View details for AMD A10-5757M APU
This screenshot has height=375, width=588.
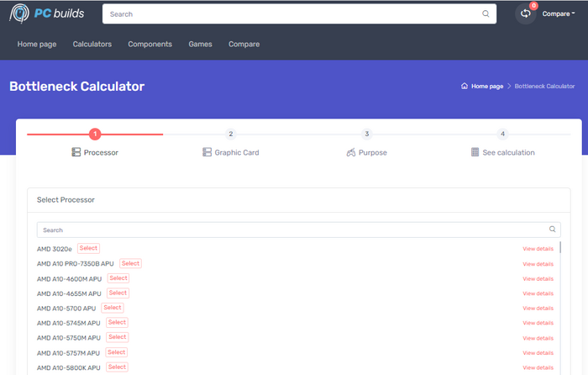click(538, 353)
